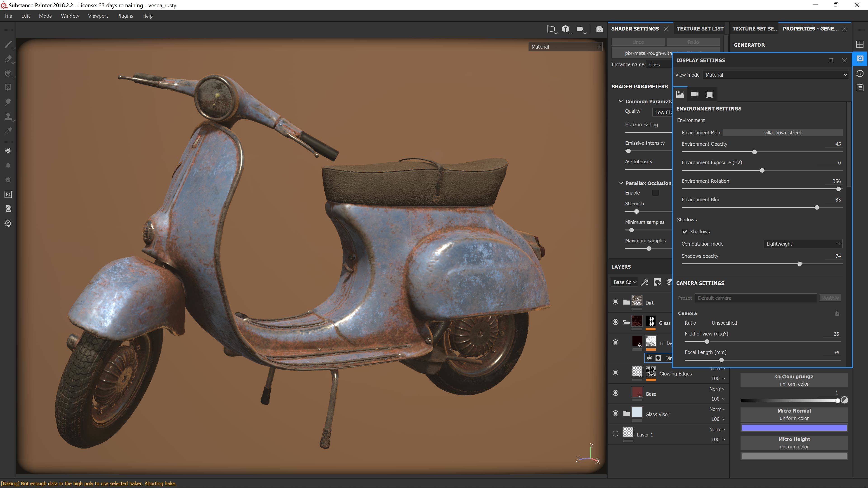Select the Projection tool
This screenshot has width=868, height=488.
8,73
